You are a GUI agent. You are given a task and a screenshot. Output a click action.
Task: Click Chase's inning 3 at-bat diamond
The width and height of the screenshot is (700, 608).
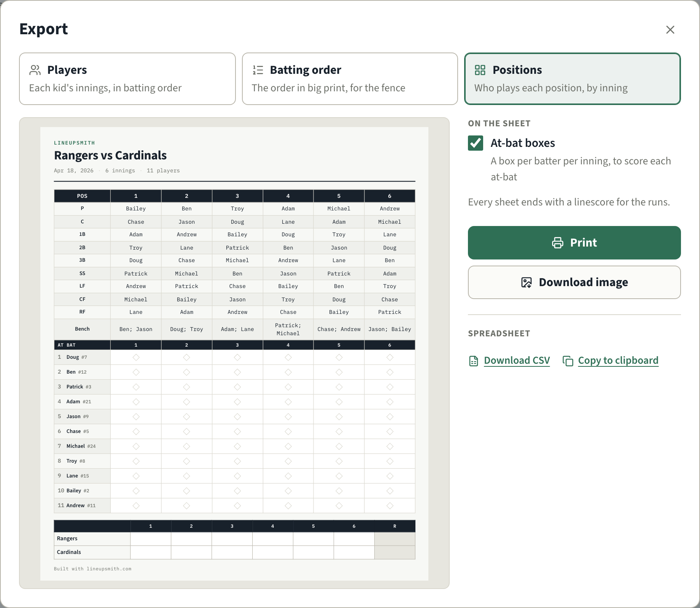(x=237, y=431)
